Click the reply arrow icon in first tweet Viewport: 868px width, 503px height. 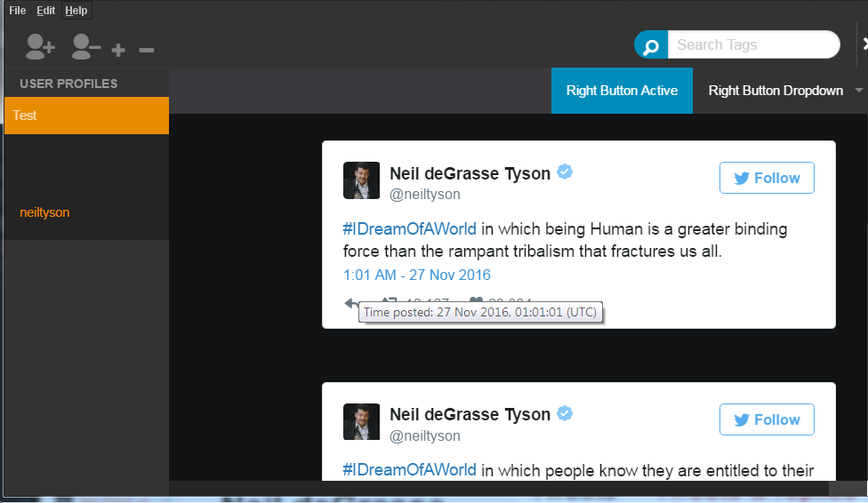tap(350, 303)
